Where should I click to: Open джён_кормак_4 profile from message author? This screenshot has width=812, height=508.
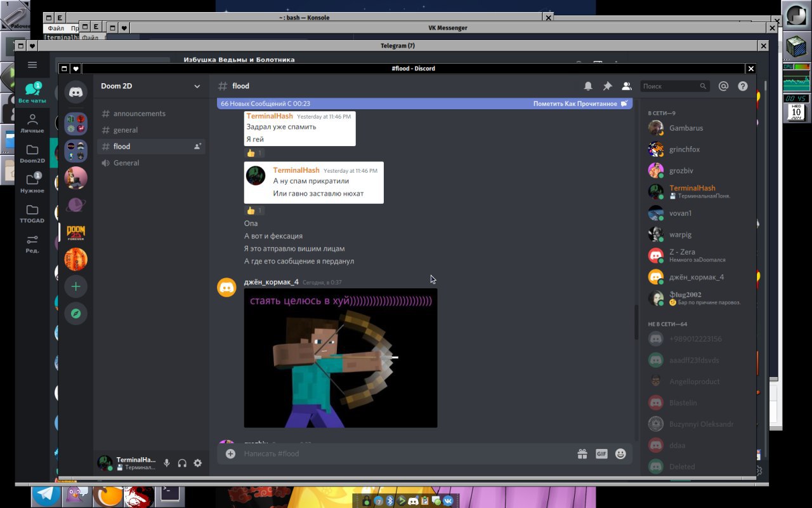271,282
